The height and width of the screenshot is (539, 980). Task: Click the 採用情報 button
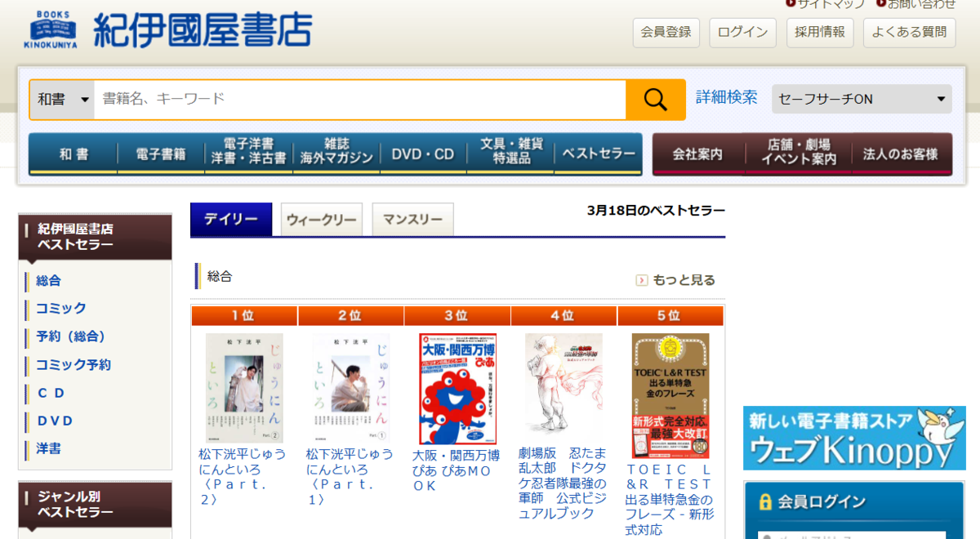820,32
